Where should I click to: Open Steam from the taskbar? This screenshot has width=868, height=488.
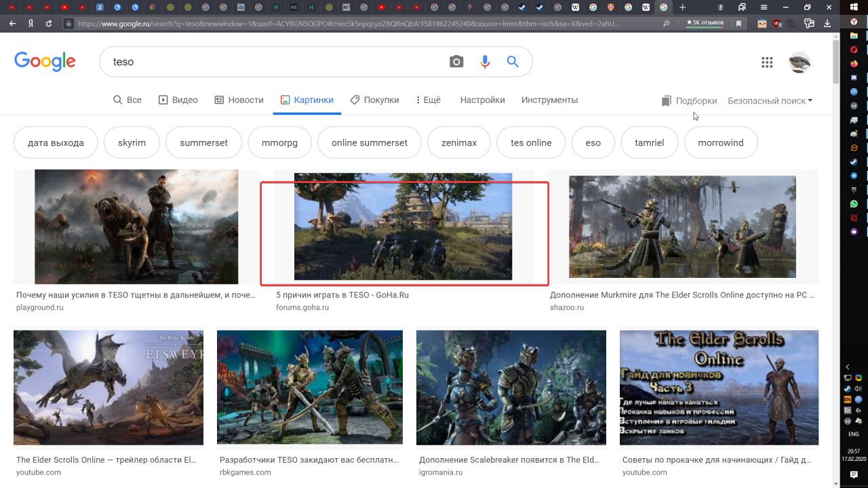(x=854, y=162)
